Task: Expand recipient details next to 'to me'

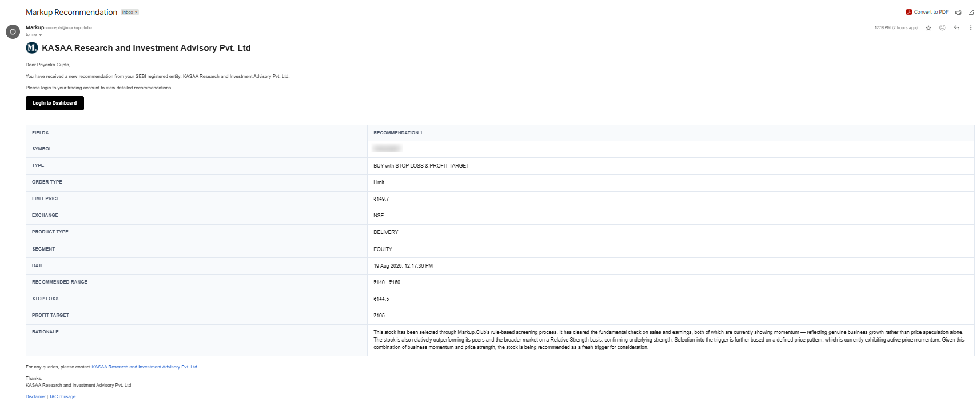Action: pos(40,35)
